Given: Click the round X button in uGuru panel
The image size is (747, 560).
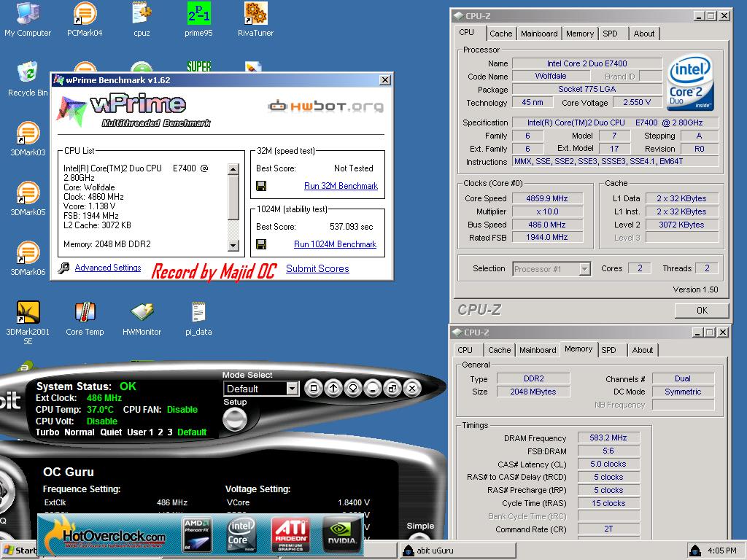Looking at the screenshot, I should [x=412, y=389].
